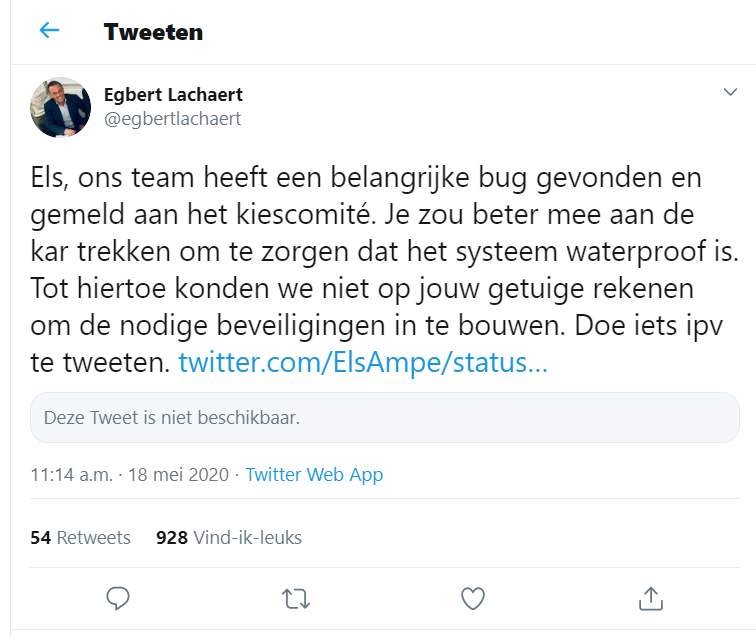
Task: Go back using the blue arrow
Action: point(49,31)
